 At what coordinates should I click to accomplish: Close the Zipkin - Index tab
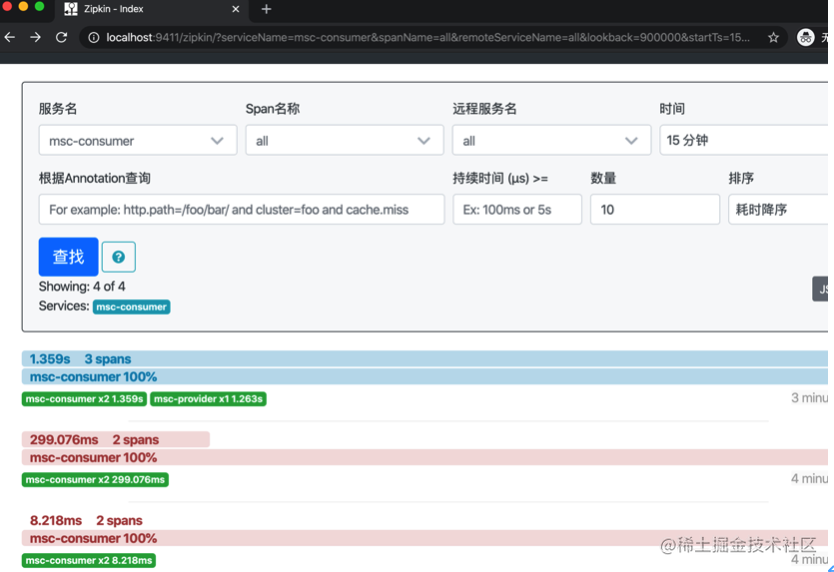(x=236, y=9)
